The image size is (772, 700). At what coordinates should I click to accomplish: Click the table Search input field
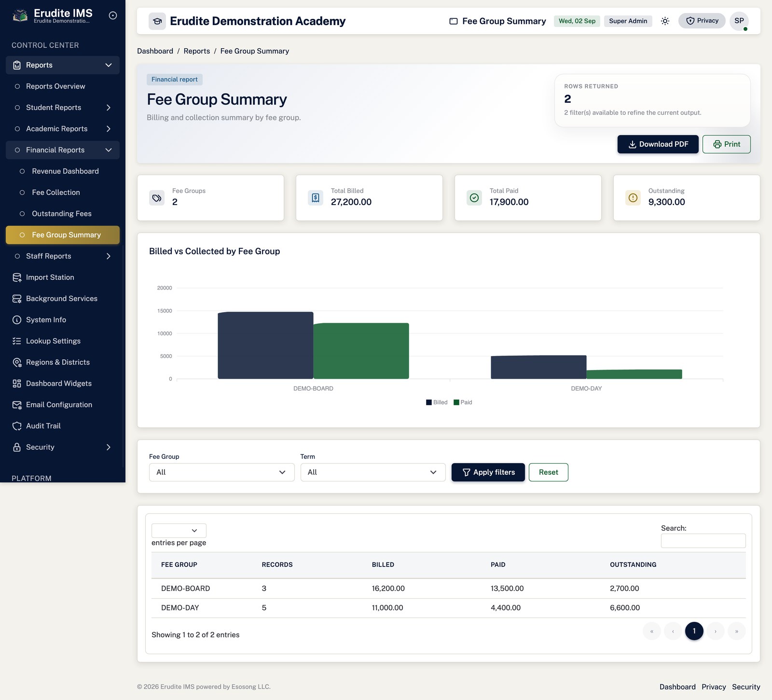point(703,541)
